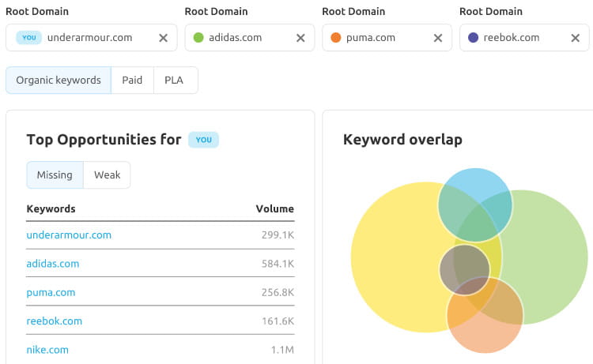Open the reebok.com keyword link

coord(54,321)
